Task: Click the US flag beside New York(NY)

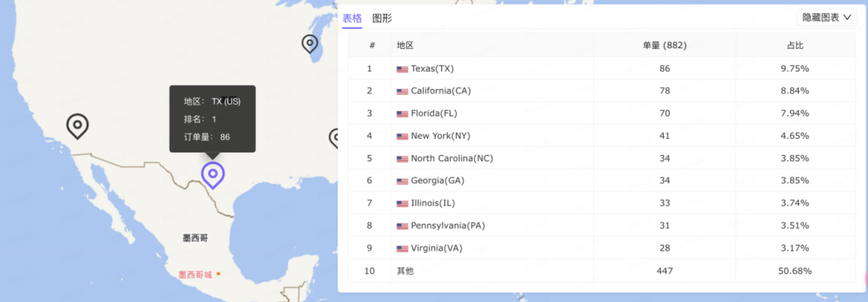Action: point(403,137)
